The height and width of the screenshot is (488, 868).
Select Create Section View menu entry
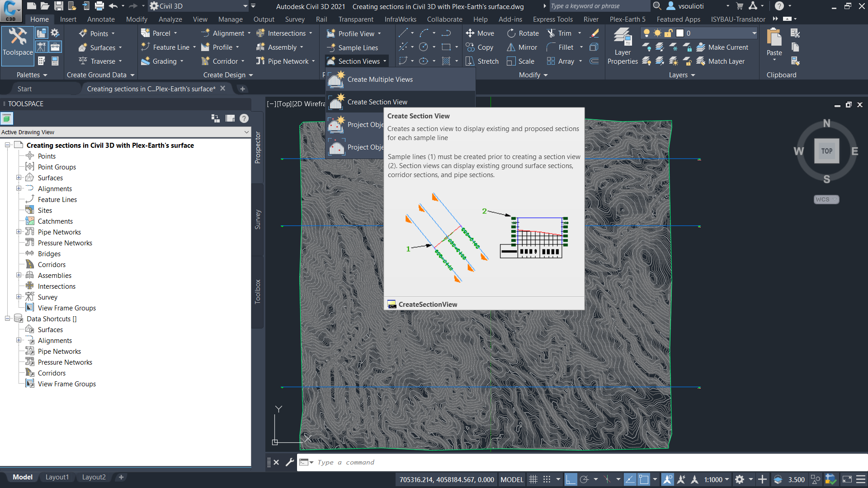pyautogui.click(x=377, y=102)
